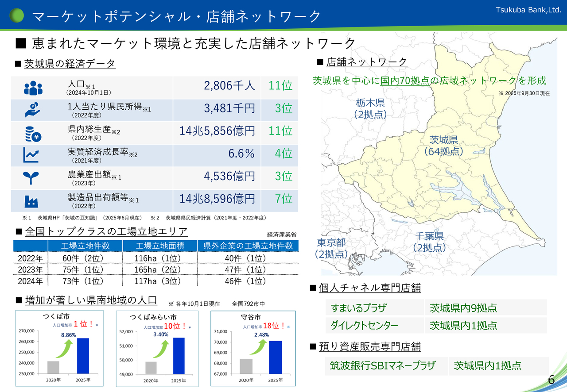Click the hand holding coin icon
This screenshot has height=392, width=567.
pyautogui.click(x=32, y=111)
